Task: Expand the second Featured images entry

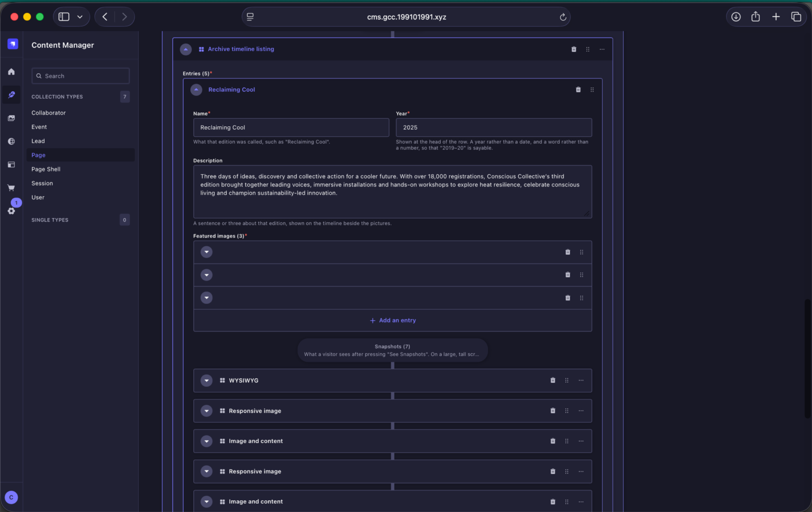Action: [206, 275]
